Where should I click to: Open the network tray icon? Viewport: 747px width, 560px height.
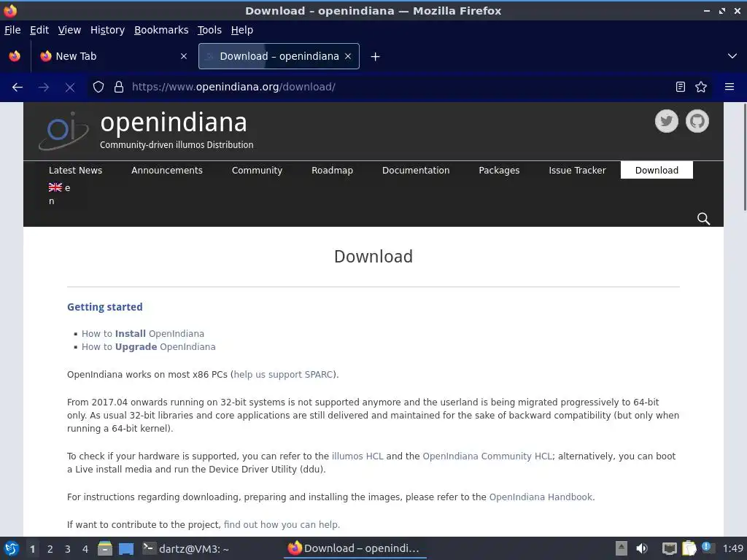point(670,548)
